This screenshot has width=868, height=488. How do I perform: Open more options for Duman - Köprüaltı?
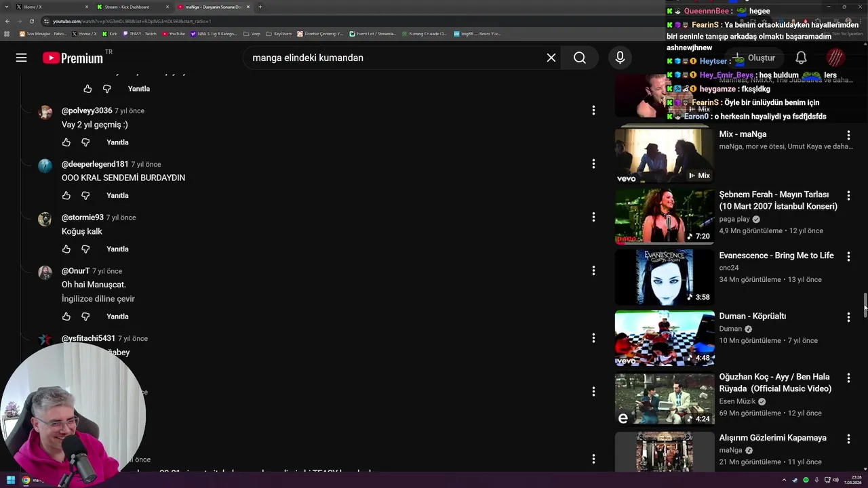[848, 317]
